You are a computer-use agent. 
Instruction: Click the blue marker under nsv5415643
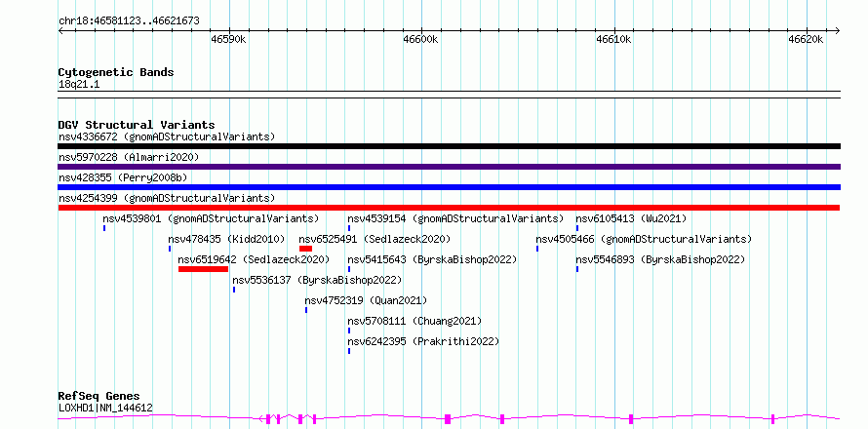[349, 269]
